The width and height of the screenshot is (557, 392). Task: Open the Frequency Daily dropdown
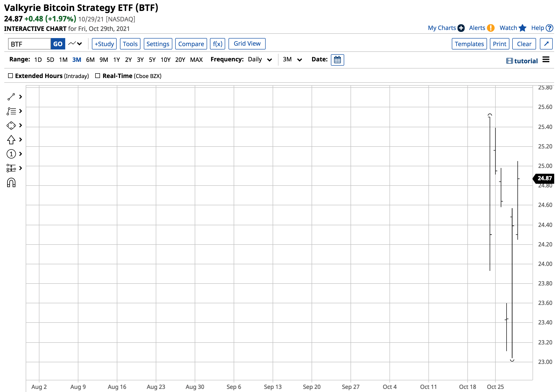pyautogui.click(x=260, y=59)
